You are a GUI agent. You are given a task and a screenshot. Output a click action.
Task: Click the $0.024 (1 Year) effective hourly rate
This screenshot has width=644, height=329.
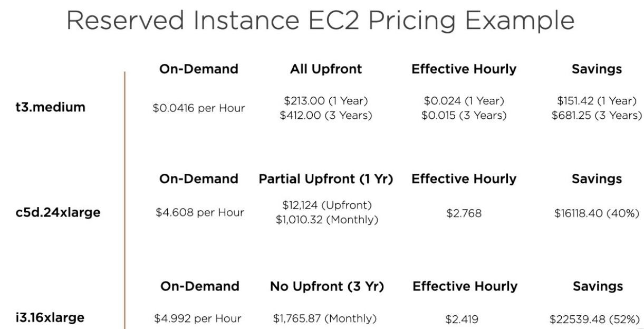pyautogui.click(x=463, y=101)
